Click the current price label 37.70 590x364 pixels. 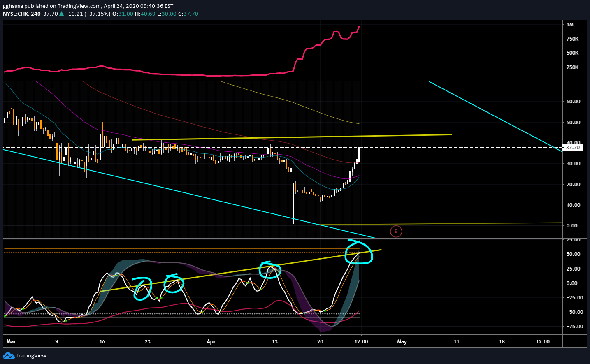click(x=573, y=147)
